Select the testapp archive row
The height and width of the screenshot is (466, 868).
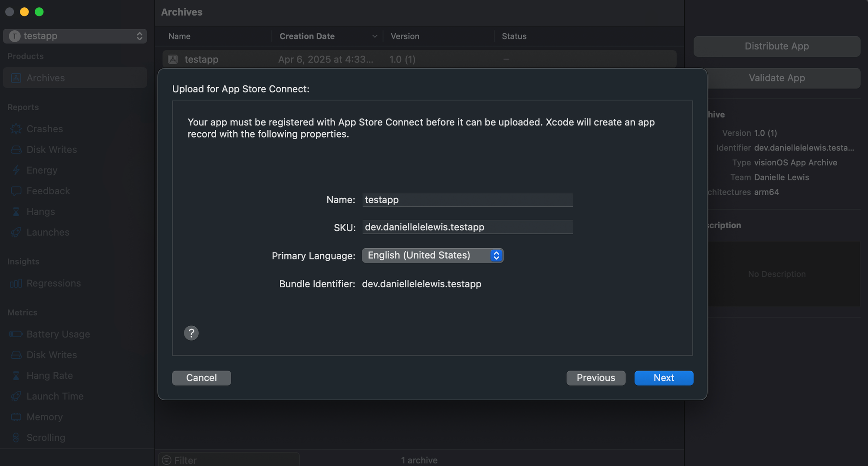point(419,59)
